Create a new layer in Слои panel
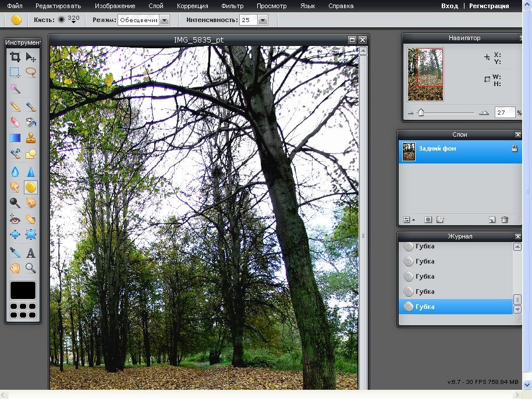This screenshot has width=532, height=402. pyautogui.click(x=492, y=220)
